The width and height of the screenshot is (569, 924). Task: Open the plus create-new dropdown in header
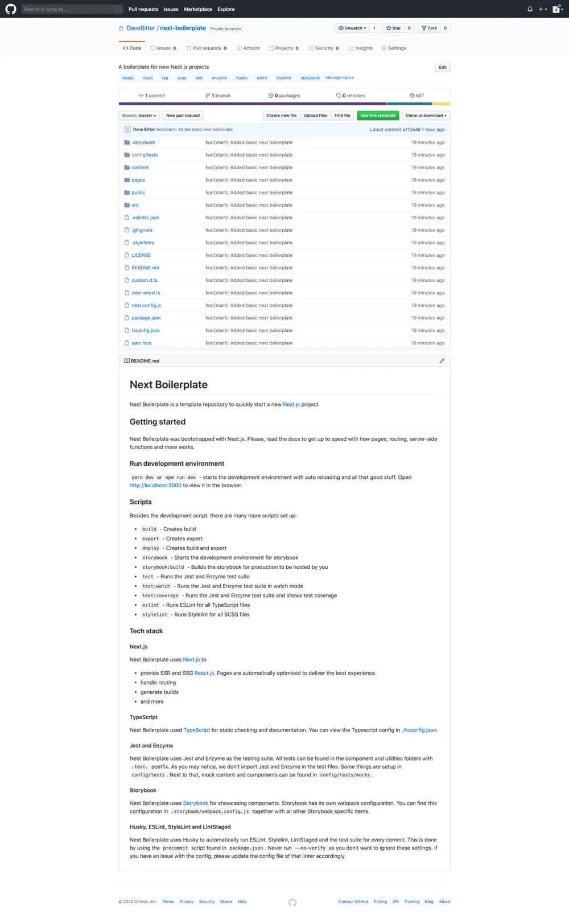pos(542,9)
